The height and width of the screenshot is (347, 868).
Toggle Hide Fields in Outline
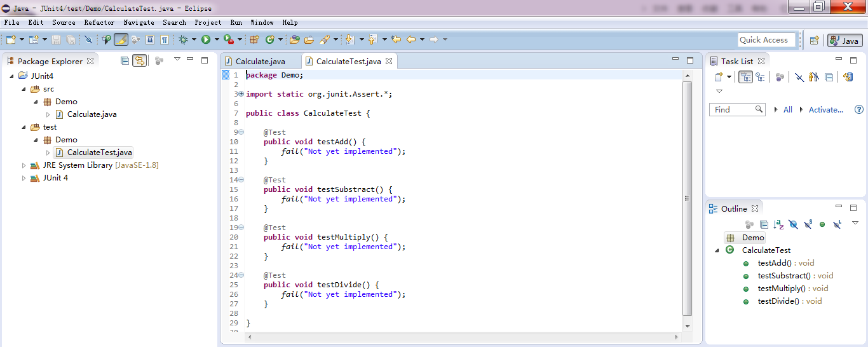click(794, 224)
